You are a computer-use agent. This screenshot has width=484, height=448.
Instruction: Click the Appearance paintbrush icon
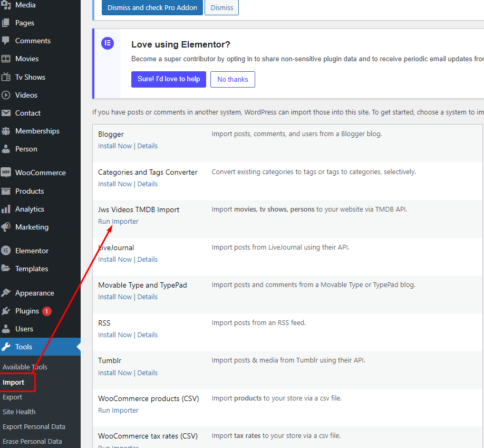6,292
